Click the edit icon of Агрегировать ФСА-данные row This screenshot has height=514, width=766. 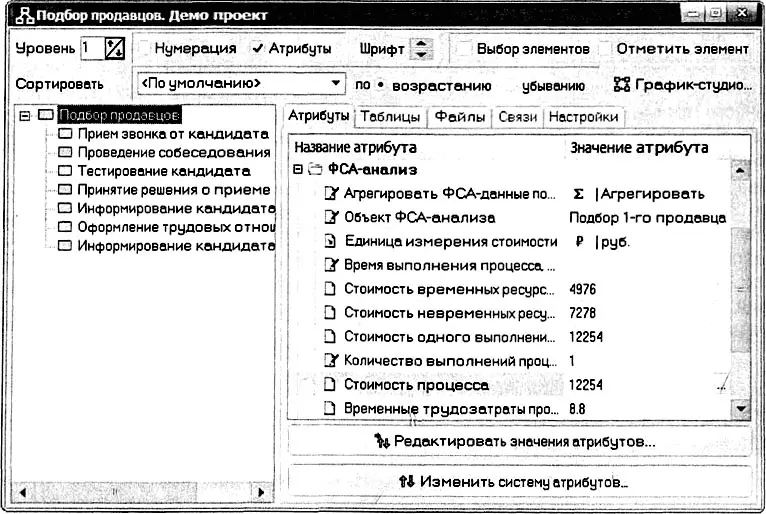[x=331, y=193]
